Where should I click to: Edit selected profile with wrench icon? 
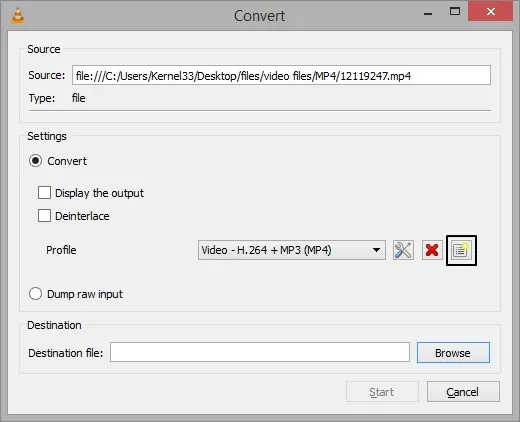[x=403, y=250]
